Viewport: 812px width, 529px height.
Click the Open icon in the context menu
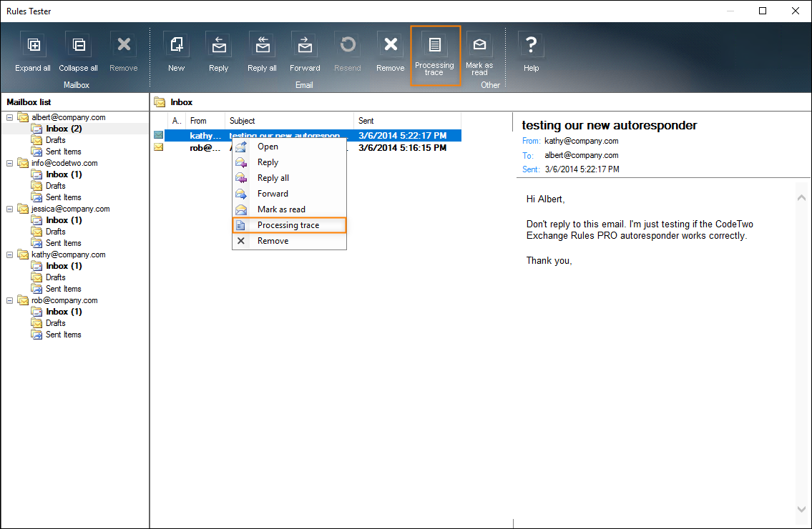pyautogui.click(x=241, y=147)
